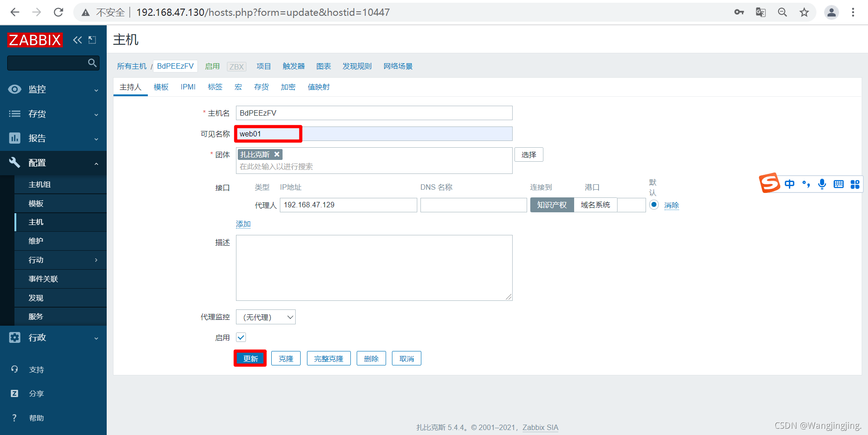This screenshot has height=435, width=868.
Task: Switch to the IPMI tab
Action: pyautogui.click(x=188, y=87)
